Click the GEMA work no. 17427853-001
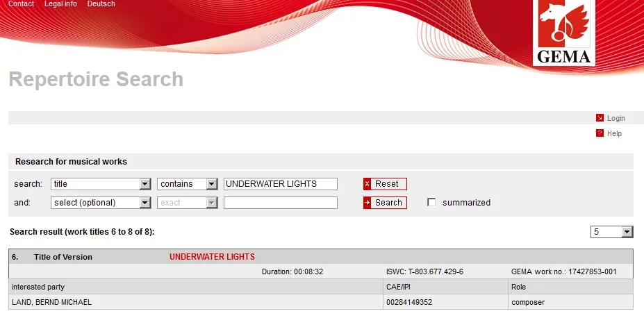Viewport: 644px width, 318px height. click(564, 271)
